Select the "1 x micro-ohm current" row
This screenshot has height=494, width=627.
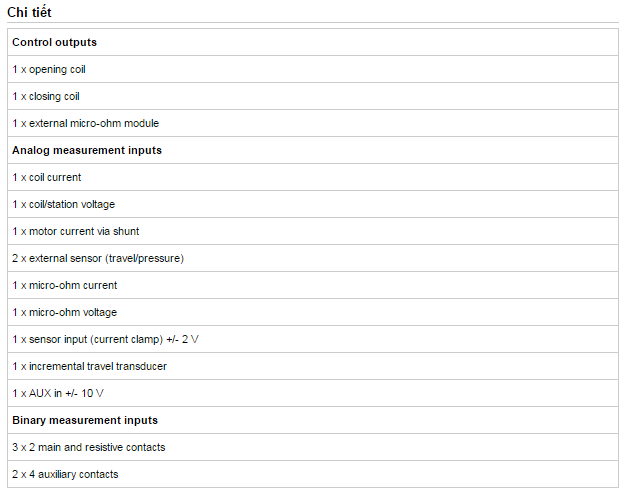point(313,285)
